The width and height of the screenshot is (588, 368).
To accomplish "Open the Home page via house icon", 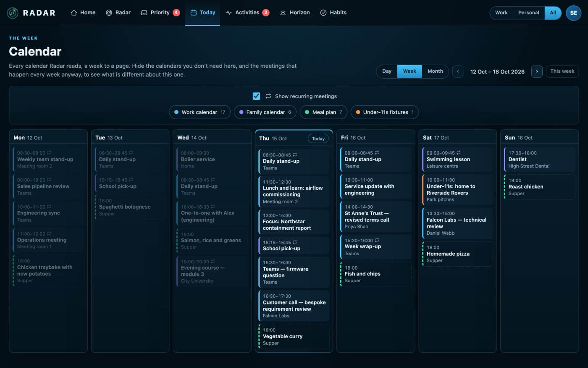I will [74, 13].
